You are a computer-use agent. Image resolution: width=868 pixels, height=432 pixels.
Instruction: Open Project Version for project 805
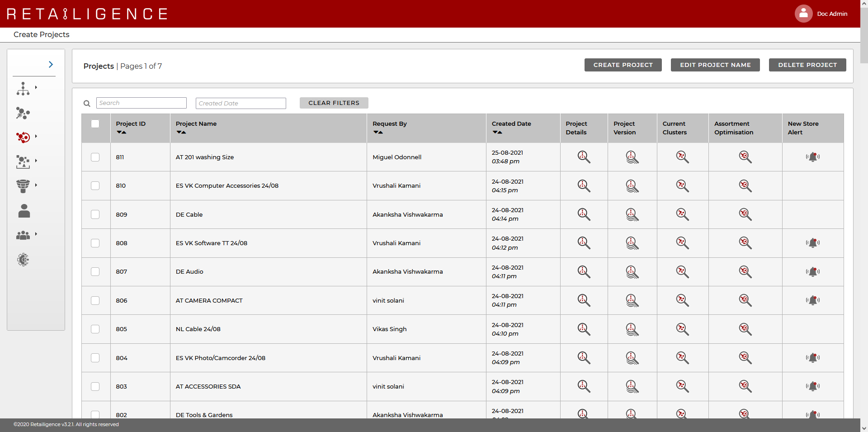pyautogui.click(x=632, y=329)
